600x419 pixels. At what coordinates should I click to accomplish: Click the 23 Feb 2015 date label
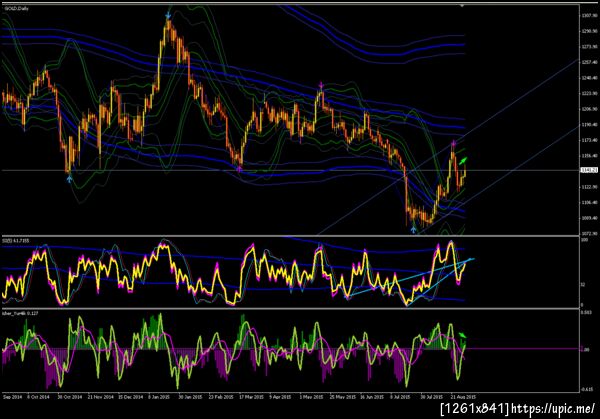pyautogui.click(x=221, y=397)
